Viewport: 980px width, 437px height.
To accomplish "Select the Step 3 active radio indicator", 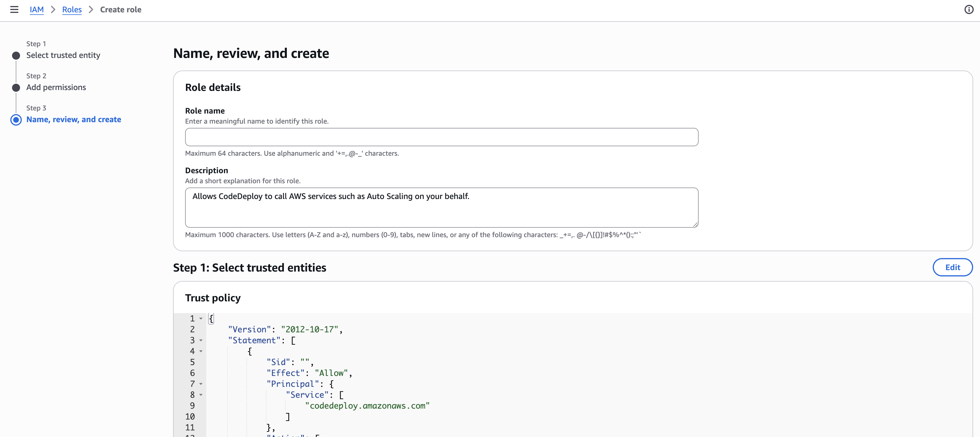I will click(x=16, y=120).
